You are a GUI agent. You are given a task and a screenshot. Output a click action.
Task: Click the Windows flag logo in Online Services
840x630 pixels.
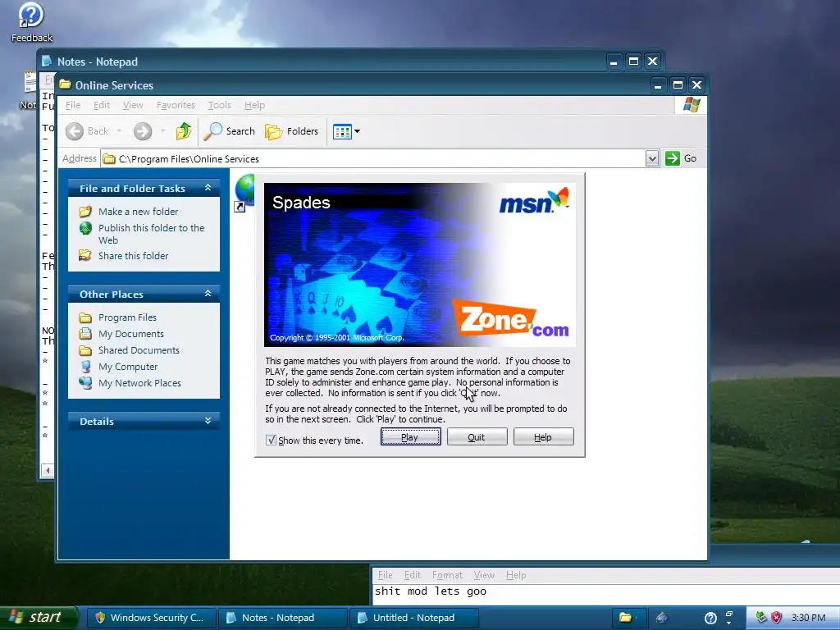[691, 105]
